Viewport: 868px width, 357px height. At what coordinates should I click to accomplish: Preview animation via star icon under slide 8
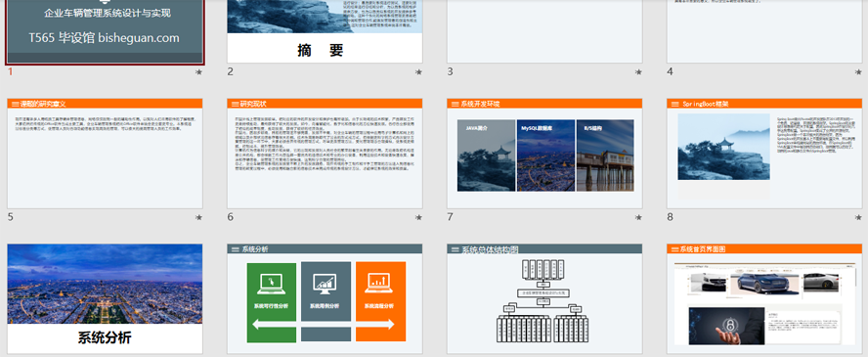[858, 217]
